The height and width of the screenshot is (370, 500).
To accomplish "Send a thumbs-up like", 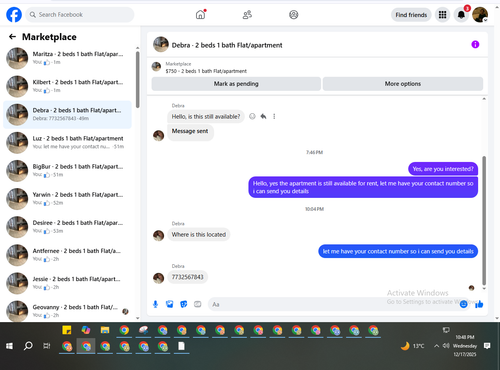I will [479, 304].
